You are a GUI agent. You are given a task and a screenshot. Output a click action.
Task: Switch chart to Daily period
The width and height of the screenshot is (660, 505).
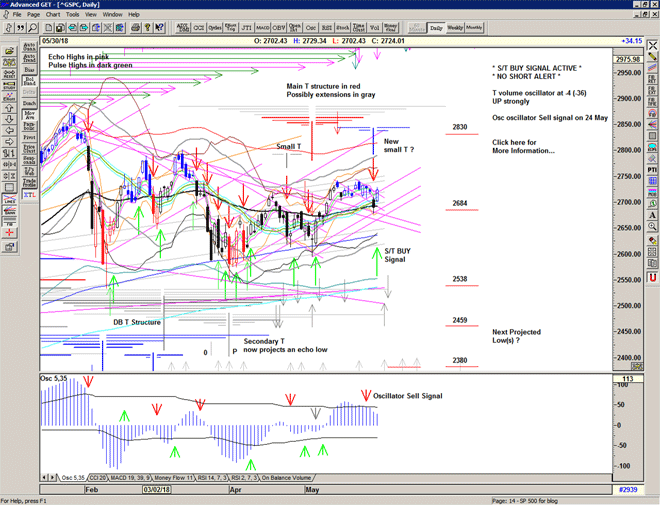[x=435, y=29]
